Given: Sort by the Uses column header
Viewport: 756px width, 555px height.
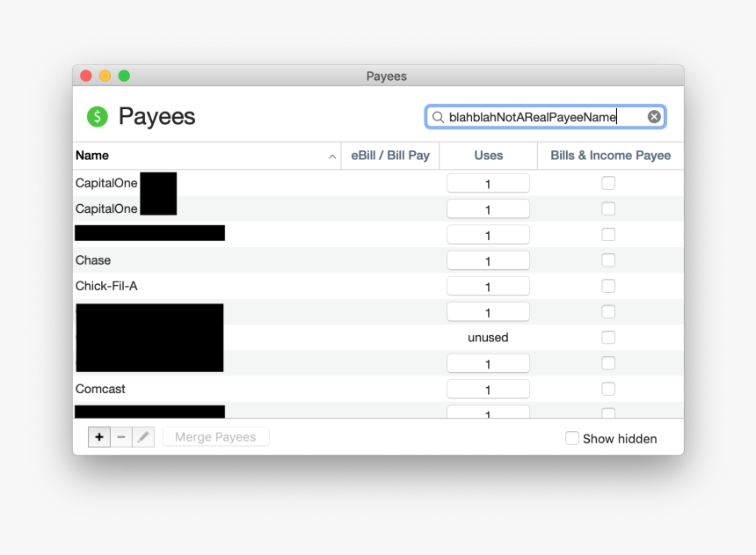Looking at the screenshot, I should tap(489, 156).
